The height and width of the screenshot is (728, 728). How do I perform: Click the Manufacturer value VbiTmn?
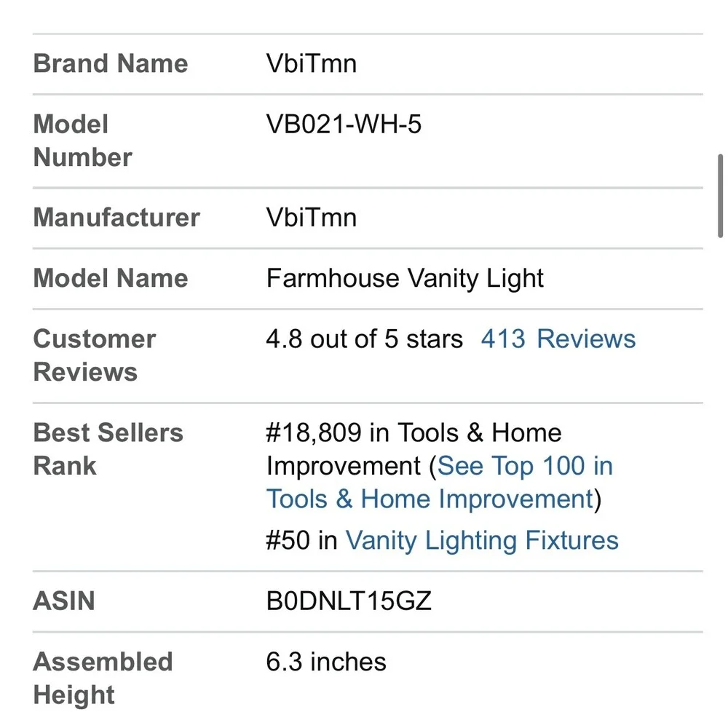coord(311,218)
